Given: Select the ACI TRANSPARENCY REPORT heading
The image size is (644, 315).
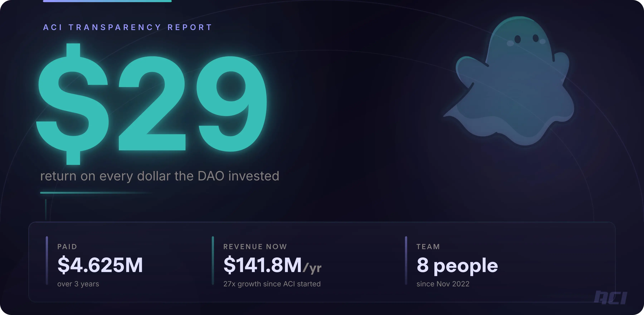Looking at the screenshot, I should (x=128, y=27).
